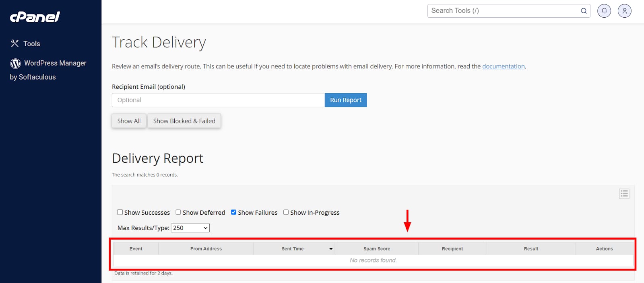Open the notifications bell icon

[x=604, y=11]
